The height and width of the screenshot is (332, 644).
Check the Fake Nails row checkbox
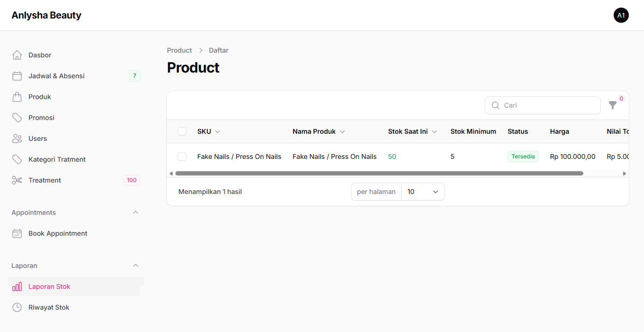point(182,157)
